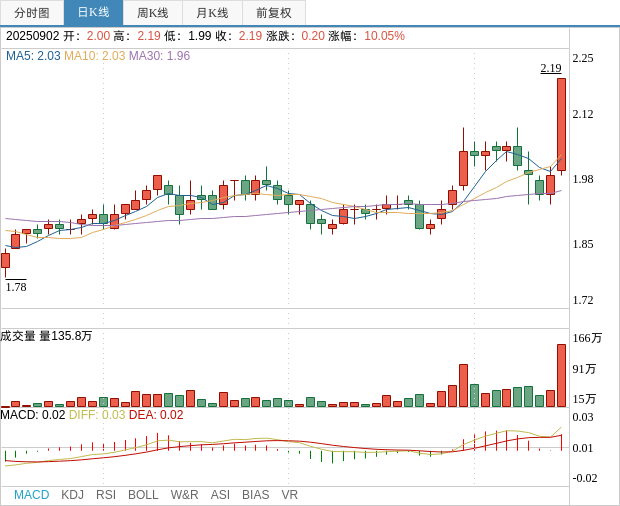Screen dimensions: 620x506
Task: Choose the BOLL indicator
Action: pos(143,495)
